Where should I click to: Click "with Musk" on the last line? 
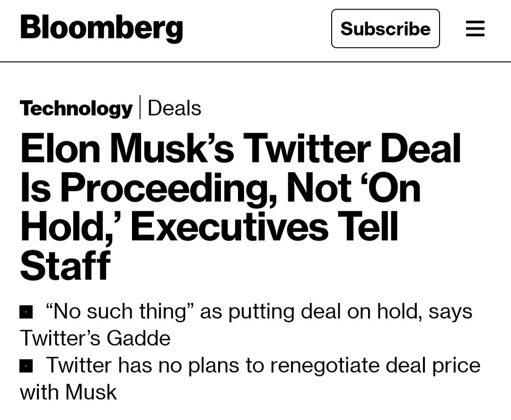68,392
